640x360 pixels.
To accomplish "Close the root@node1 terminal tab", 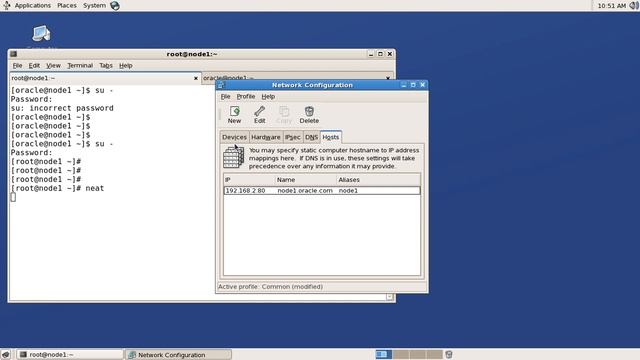I will [x=196, y=78].
